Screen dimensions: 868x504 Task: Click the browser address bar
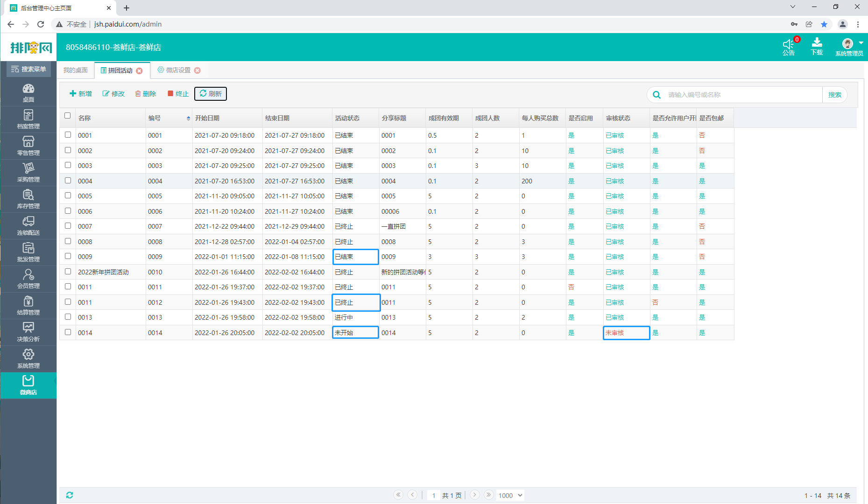(x=420, y=24)
